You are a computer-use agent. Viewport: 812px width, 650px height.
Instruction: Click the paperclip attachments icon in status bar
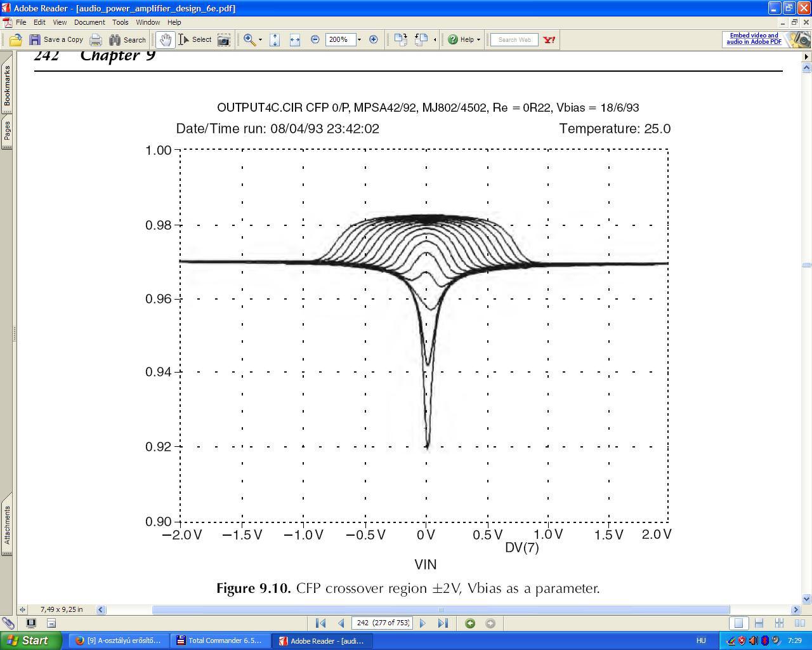point(8,623)
